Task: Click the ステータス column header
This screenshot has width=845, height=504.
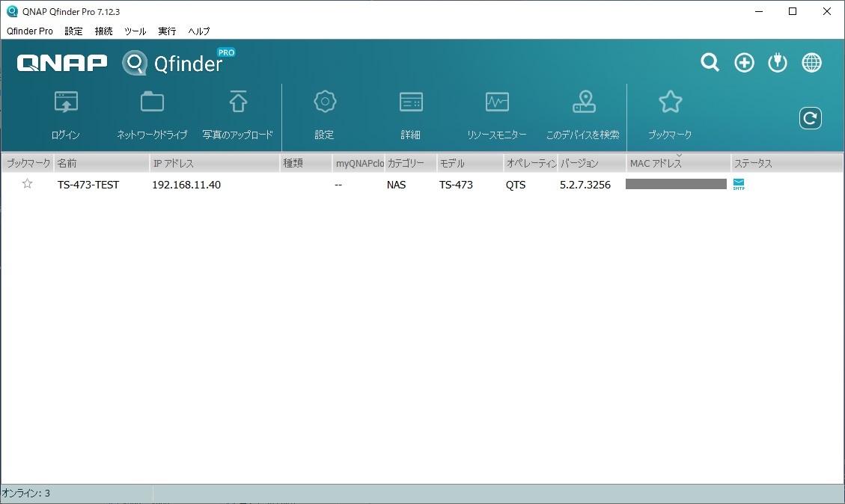Action: pyautogui.click(x=787, y=163)
